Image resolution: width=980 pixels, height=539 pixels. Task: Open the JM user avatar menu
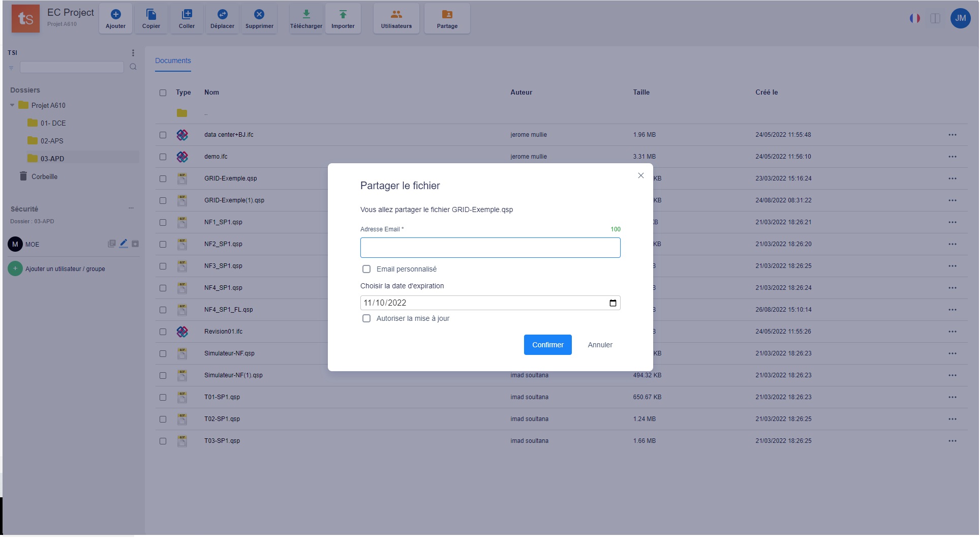tap(961, 18)
